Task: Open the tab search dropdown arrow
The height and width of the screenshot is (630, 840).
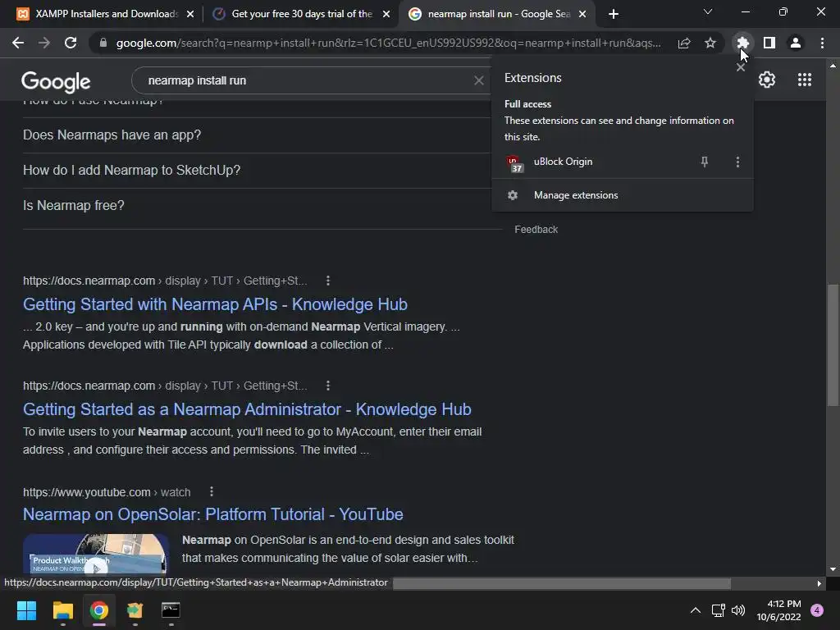Action: (x=708, y=11)
